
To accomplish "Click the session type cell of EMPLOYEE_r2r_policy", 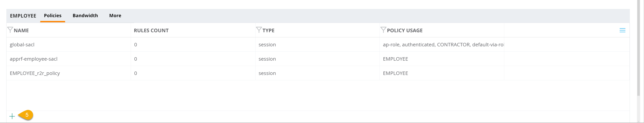I will click(267, 73).
